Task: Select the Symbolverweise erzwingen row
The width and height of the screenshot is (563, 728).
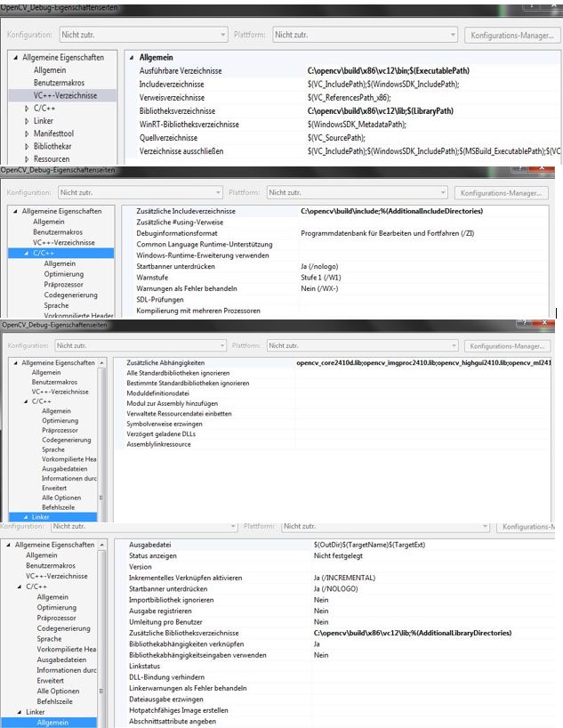Action: [333, 424]
